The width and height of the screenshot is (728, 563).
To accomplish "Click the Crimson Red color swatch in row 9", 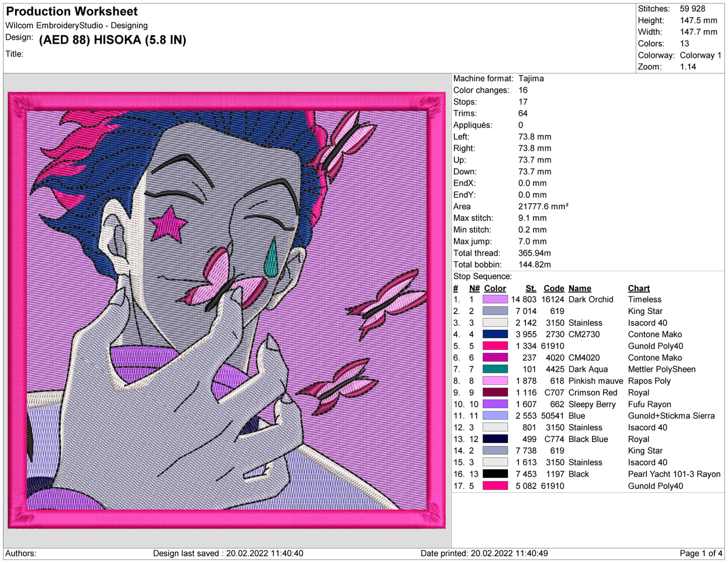I will (495, 393).
